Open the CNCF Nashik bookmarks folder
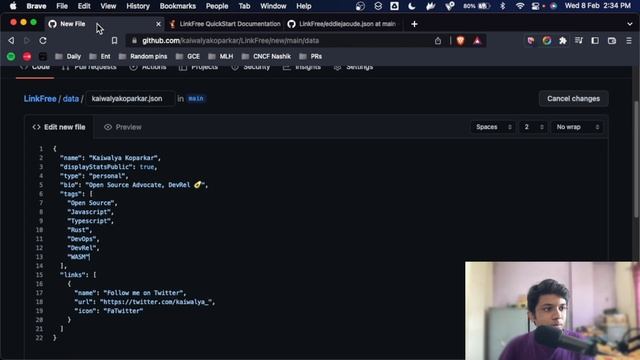 (x=266, y=56)
